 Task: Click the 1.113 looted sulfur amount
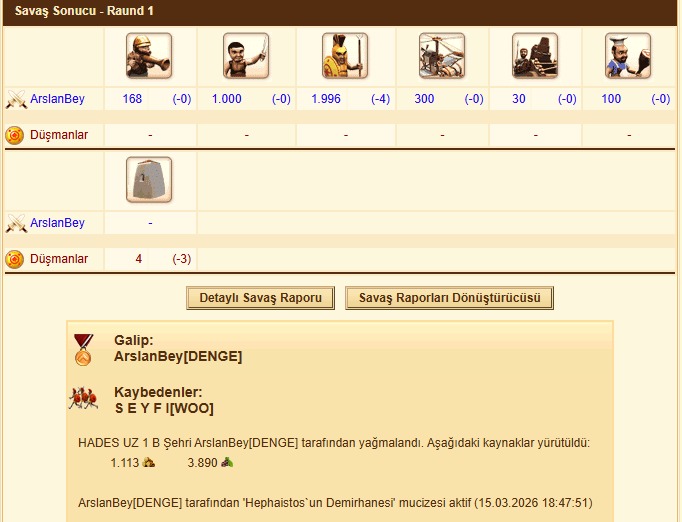125,462
